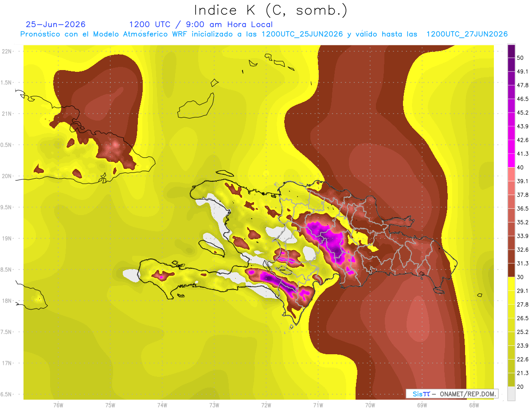Image resolution: width=532 pixels, height=411 pixels.
Task: Click the legend value '47.8'
Action: click(x=522, y=85)
